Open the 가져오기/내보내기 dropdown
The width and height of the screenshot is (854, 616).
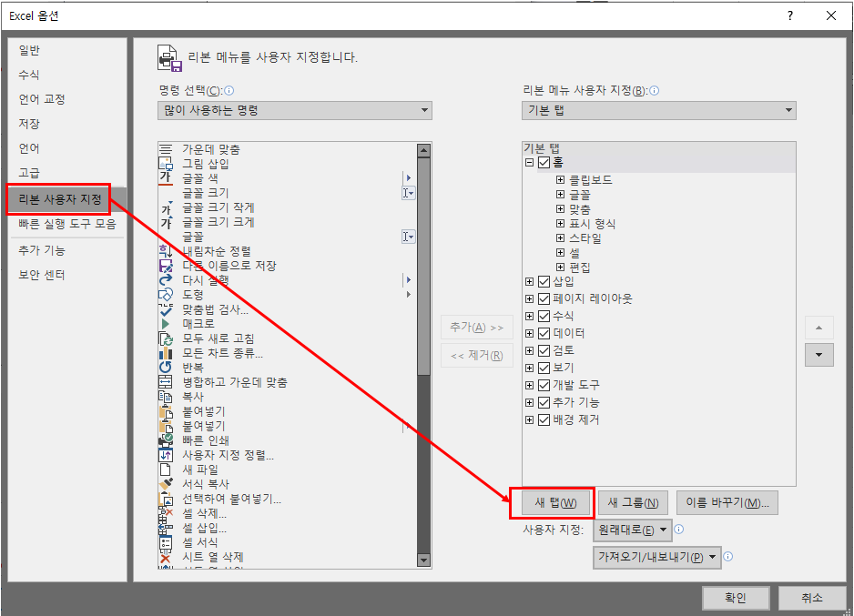click(656, 557)
